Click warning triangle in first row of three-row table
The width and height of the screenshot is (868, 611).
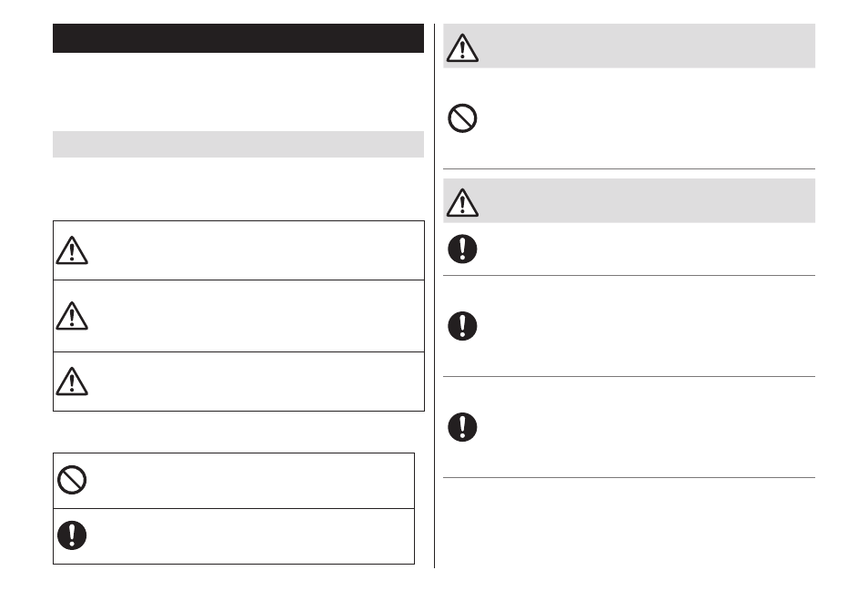[72, 250]
